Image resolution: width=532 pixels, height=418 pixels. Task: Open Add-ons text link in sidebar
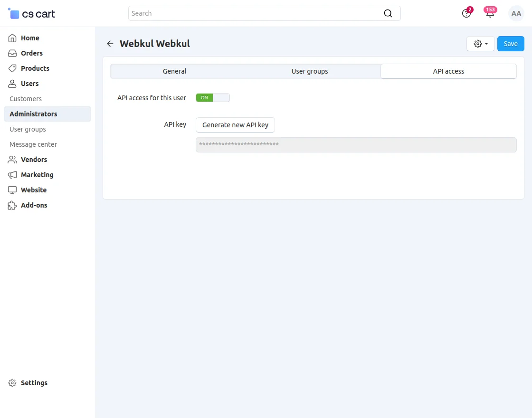tap(34, 205)
